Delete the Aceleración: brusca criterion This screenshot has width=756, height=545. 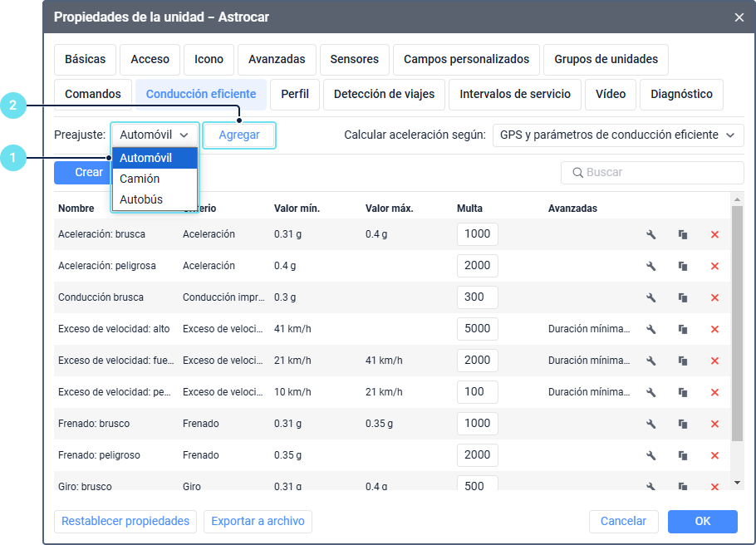[714, 234]
